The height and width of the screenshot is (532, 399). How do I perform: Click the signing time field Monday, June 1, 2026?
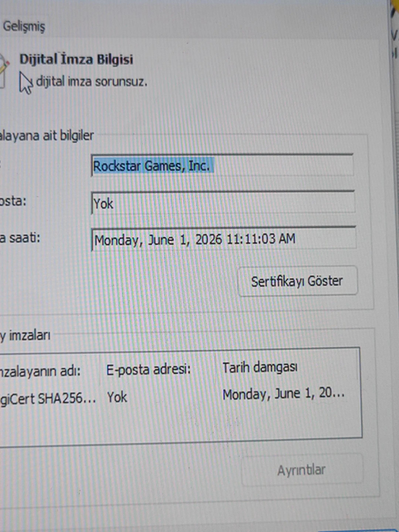click(x=224, y=239)
